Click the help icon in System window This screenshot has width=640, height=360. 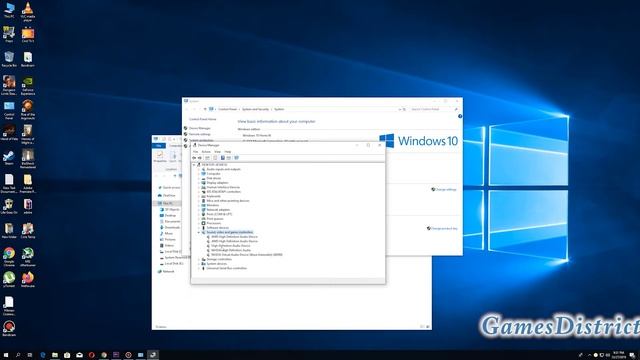pyautogui.click(x=460, y=116)
